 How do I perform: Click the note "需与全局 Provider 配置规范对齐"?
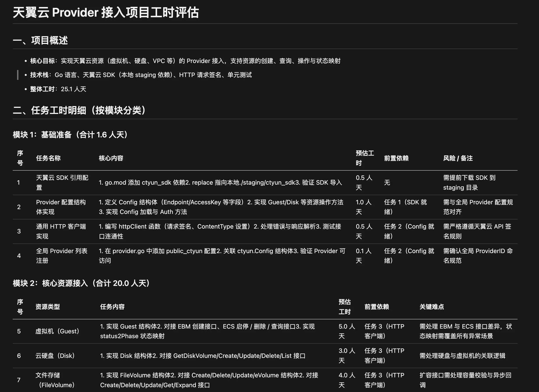[x=478, y=207]
